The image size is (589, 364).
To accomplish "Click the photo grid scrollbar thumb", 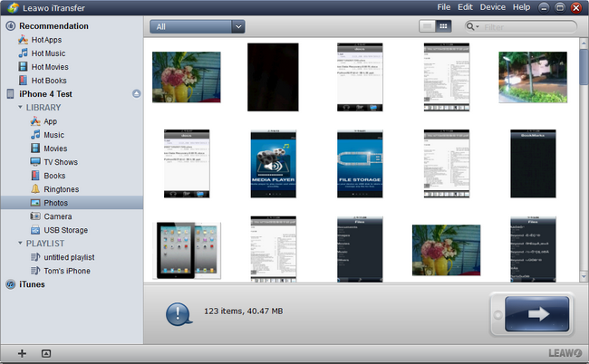I will point(584,67).
